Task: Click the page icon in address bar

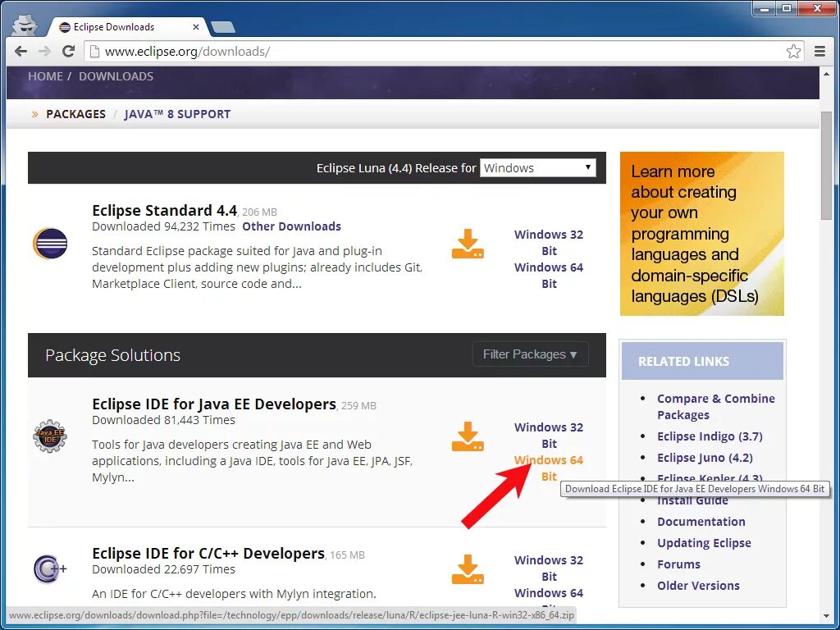Action: pos(94,52)
